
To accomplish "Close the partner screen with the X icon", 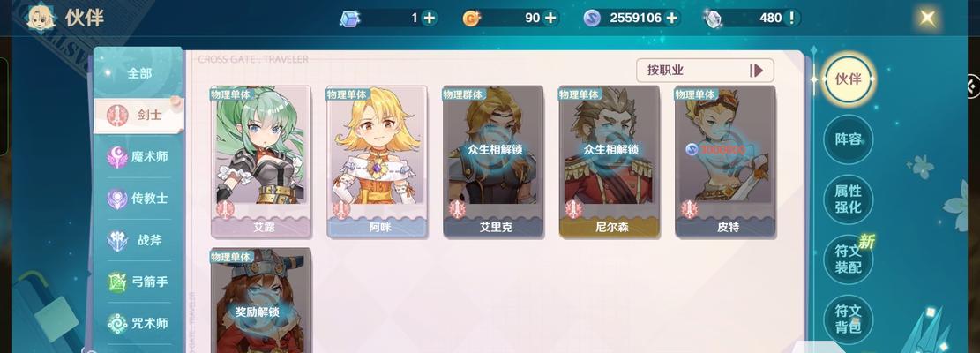I will coord(928,18).
